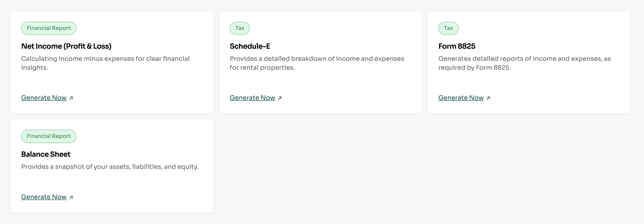The height and width of the screenshot is (224, 644).
Task: Open Generate Now for Net Income report
Action: (44, 98)
